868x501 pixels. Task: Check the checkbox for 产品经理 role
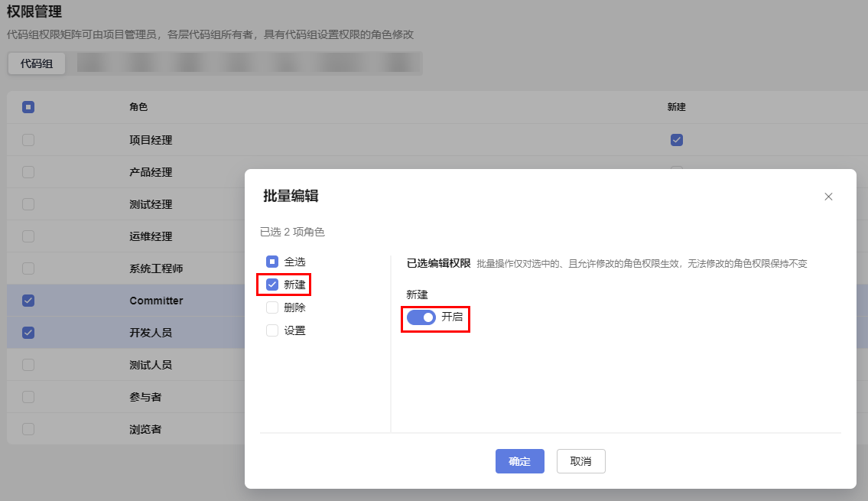[x=28, y=171]
